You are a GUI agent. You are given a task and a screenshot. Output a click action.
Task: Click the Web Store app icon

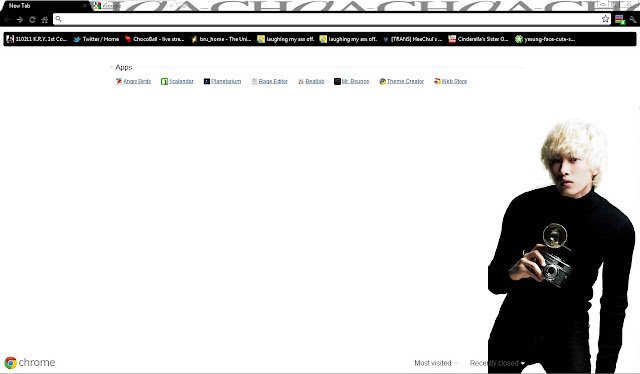click(x=437, y=81)
